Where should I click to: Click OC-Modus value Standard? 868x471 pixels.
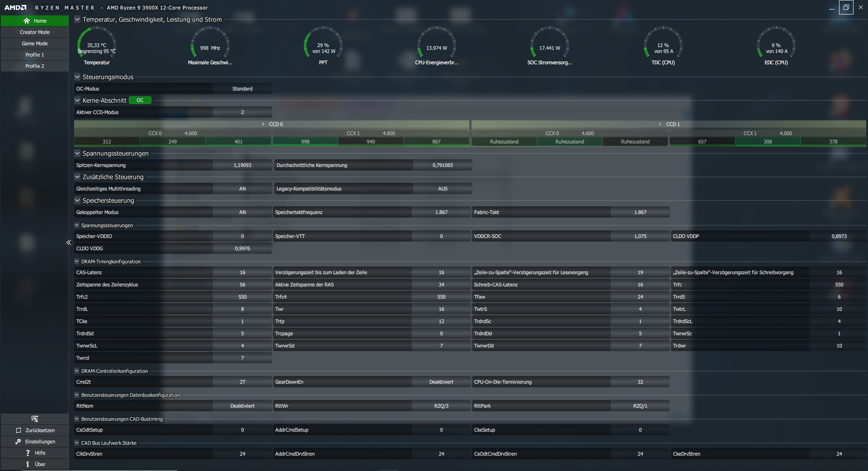click(242, 89)
